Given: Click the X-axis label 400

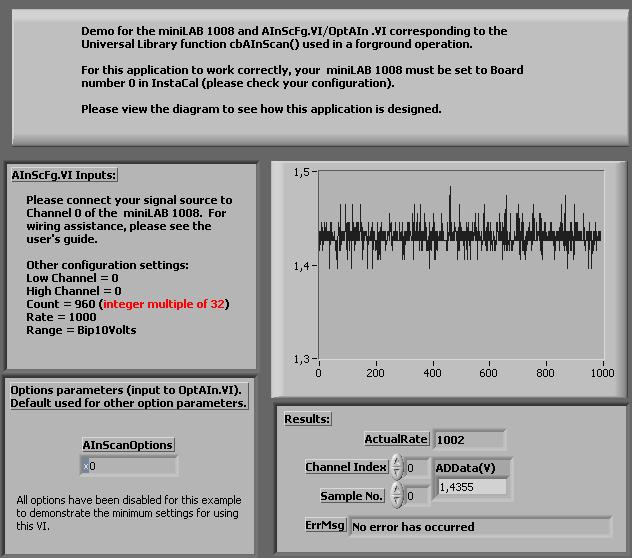Looking at the screenshot, I should click(x=432, y=373).
